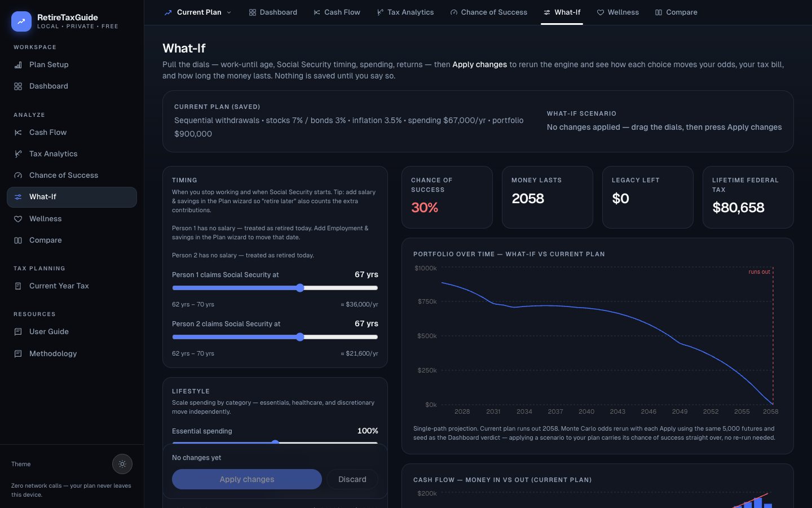The width and height of the screenshot is (812, 508).
Task: Click the Current Year Tax calculator icon
Action: click(x=18, y=286)
